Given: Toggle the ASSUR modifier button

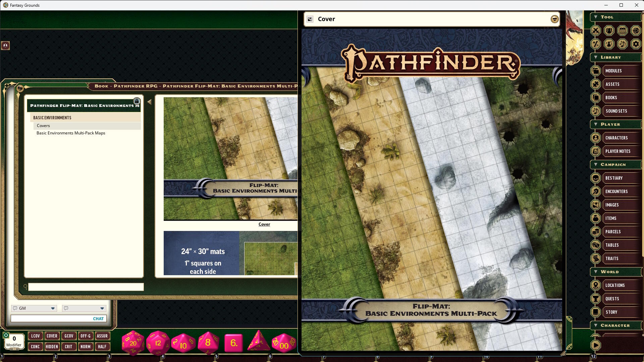Looking at the screenshot, I should point(102,336).
